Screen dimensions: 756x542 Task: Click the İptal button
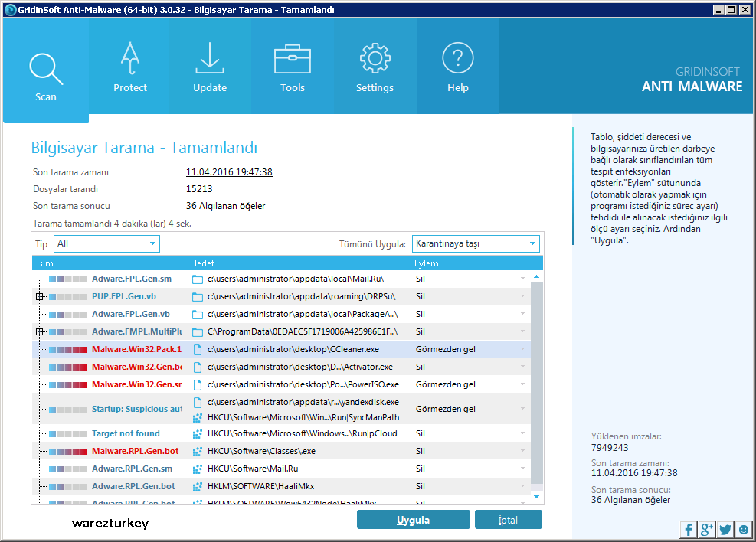(508, 519)
